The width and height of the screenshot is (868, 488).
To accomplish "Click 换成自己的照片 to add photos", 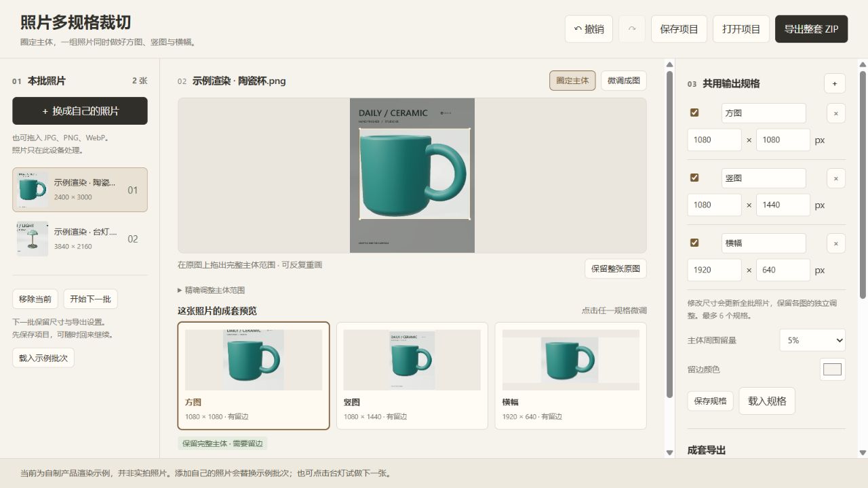I will [80, 110].
